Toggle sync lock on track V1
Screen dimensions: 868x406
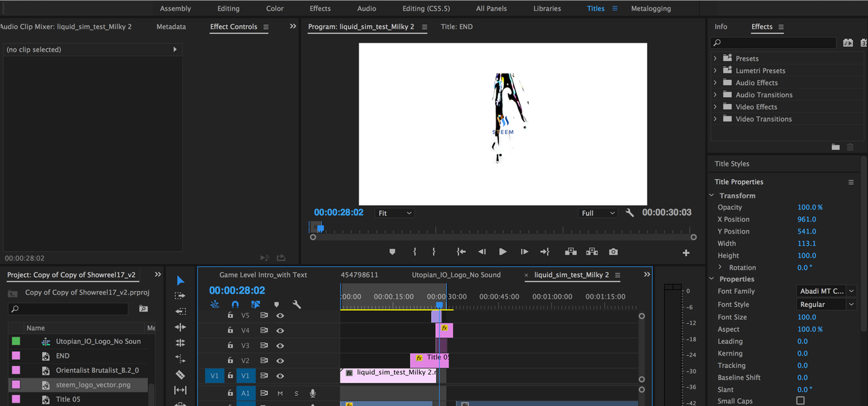[264, 375]
